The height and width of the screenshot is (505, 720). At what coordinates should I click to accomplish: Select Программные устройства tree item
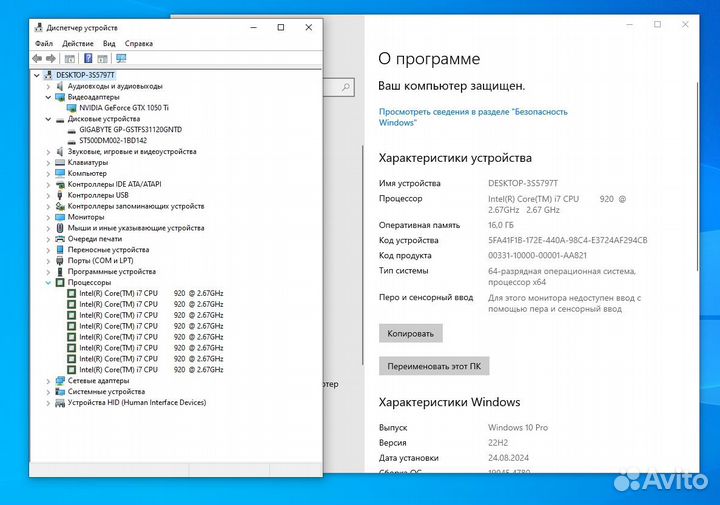112,272
